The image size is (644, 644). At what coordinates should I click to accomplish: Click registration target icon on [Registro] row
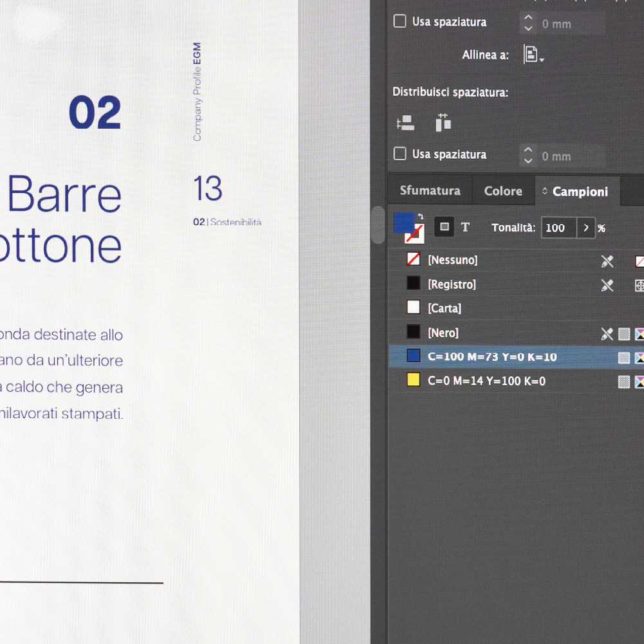click(639, 286)
